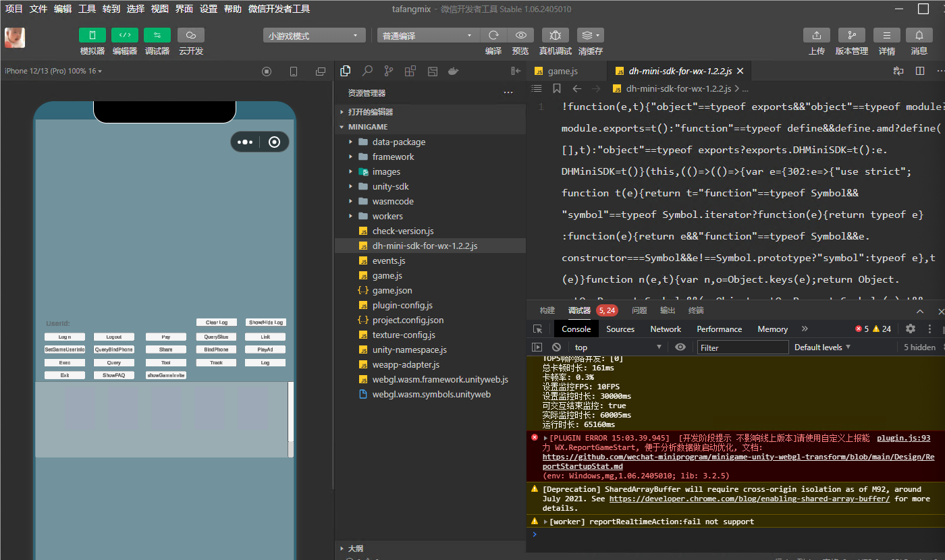Collapse the explorer panel with sidebar toggle icon
This screenshot has height=560, width=945.
point(516,71)
